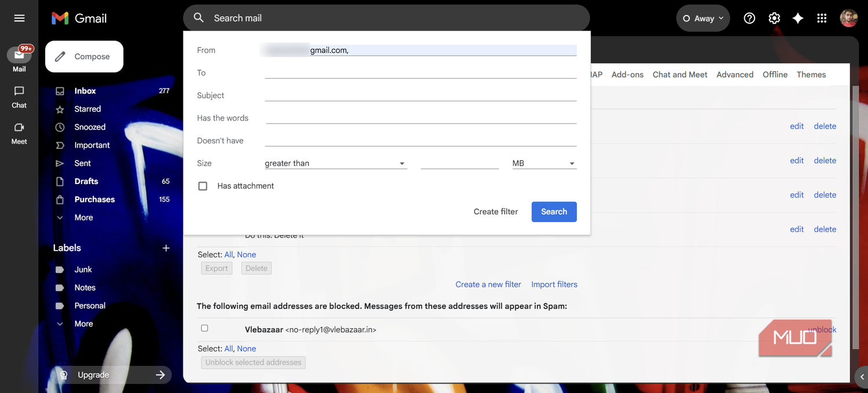Open the Gemini sparkle icon

(x=798, y=19)
